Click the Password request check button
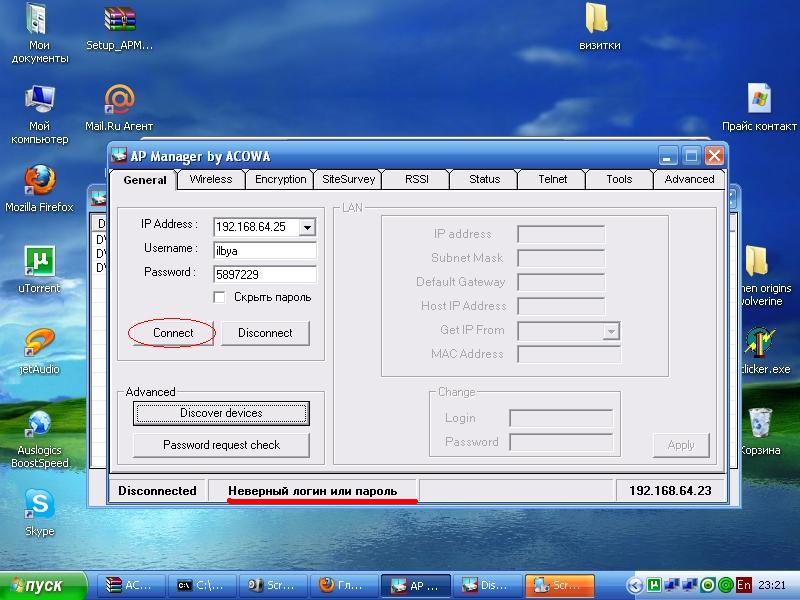This screenshot has width=800, height=600. tap(221, 445)
